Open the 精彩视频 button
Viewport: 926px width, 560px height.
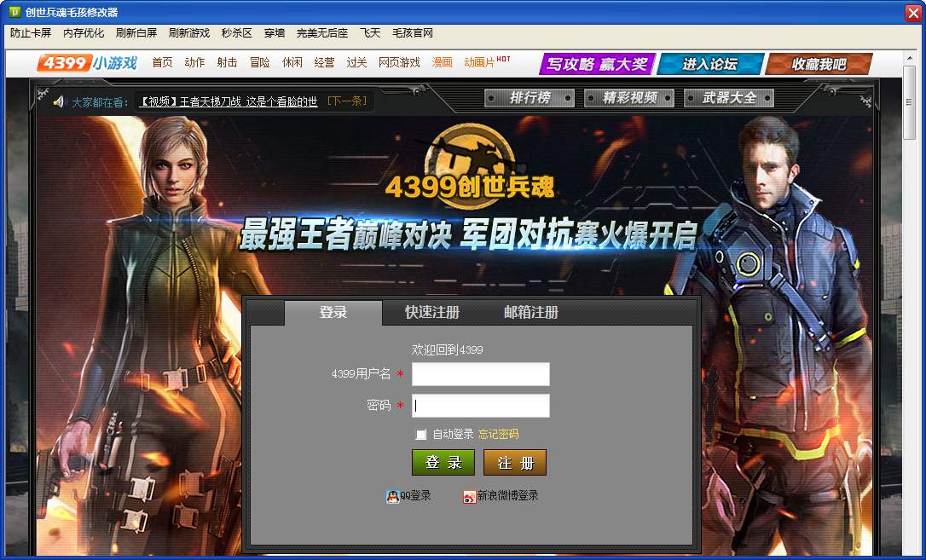(629, 98)
